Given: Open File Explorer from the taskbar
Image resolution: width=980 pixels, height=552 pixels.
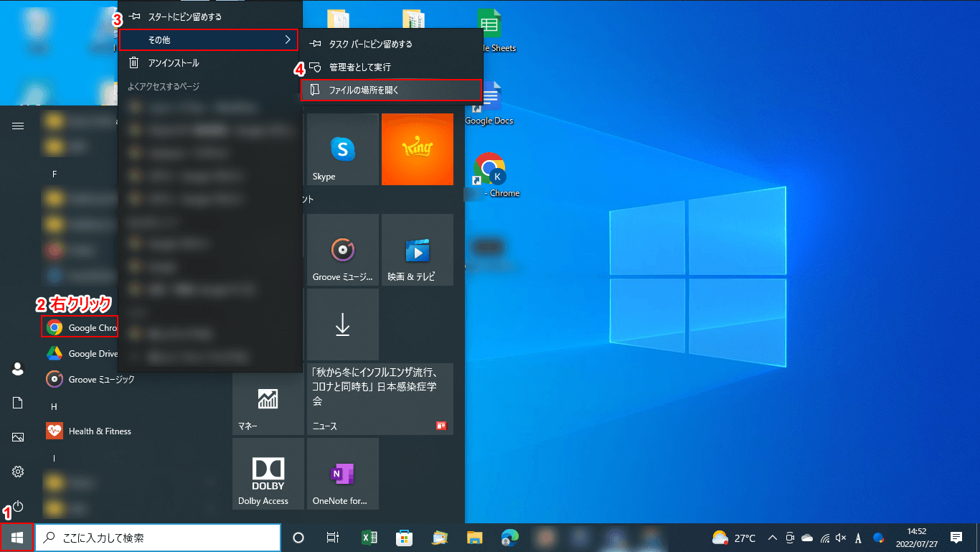Looking at the screenshot, I should (474, 538).
